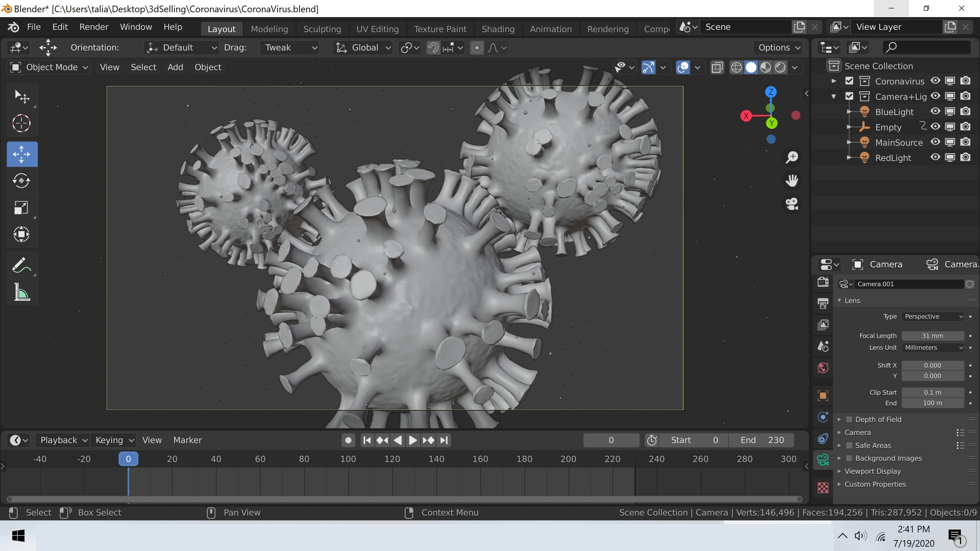Open the World properties tab icon
This screenshot has width=980, height=551.
(823, 368)
